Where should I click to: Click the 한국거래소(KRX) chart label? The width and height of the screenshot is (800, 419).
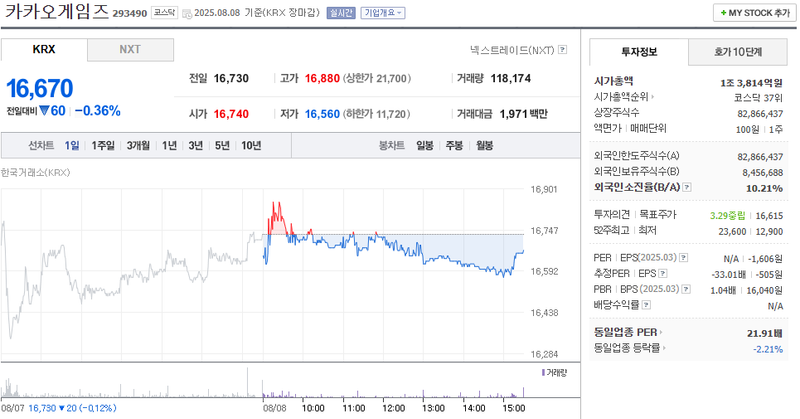36,172
